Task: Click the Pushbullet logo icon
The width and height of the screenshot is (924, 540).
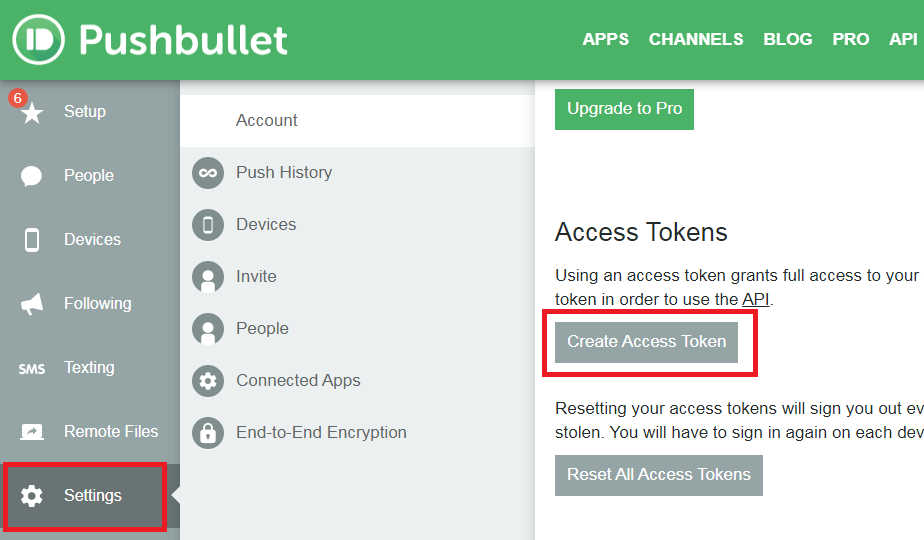Action: pos(38,40)
